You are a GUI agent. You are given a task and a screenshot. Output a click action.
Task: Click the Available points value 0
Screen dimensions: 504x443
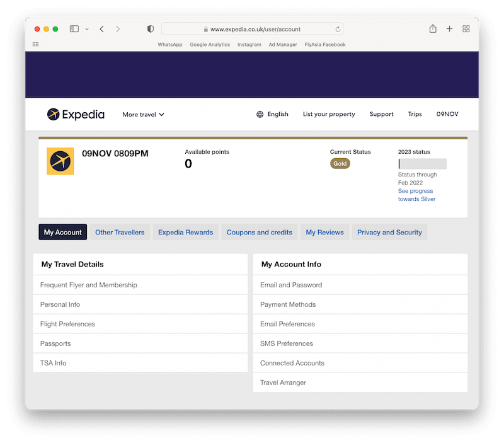point(188,164)
